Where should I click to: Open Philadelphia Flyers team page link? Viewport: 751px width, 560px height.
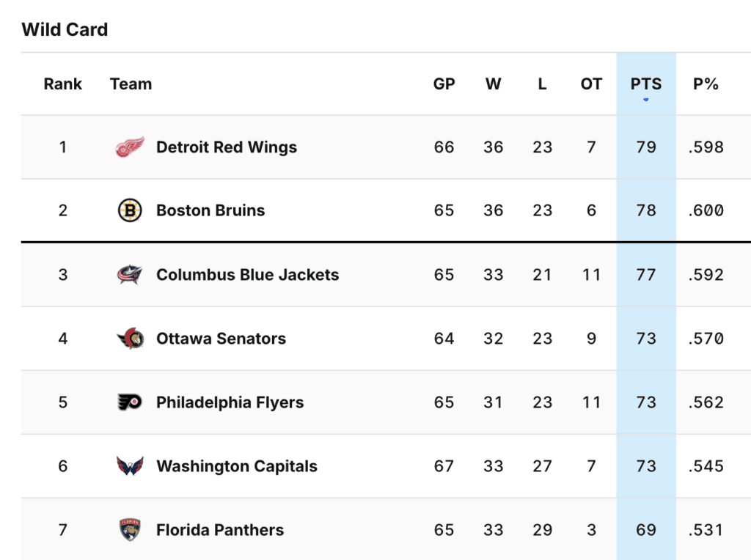[230, 402]
